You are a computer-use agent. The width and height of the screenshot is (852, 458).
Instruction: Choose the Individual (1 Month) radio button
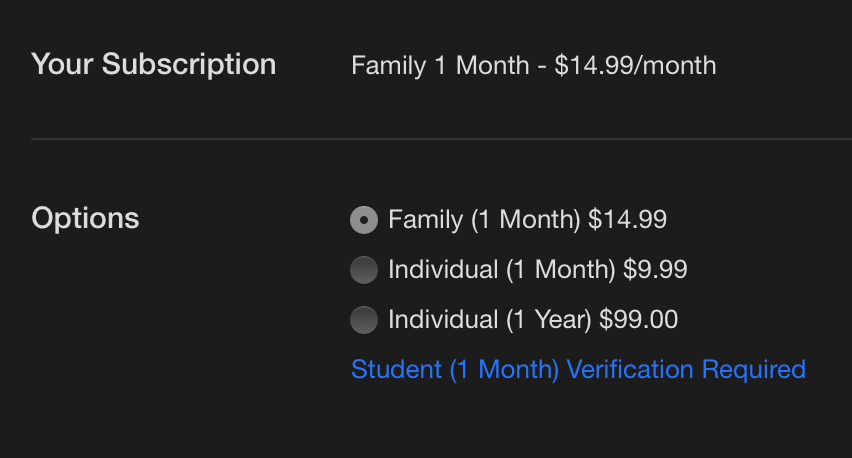(x=364, y=270)
